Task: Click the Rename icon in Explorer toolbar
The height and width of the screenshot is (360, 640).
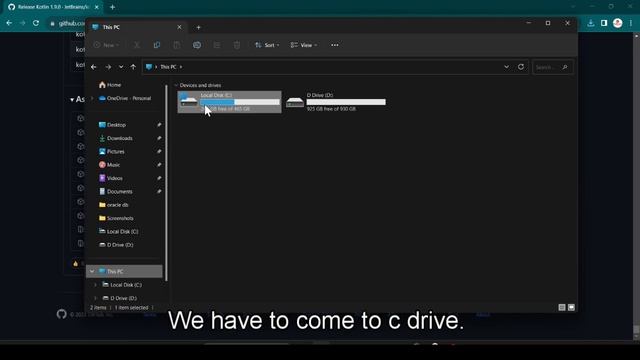Action: tap(197, 45)
